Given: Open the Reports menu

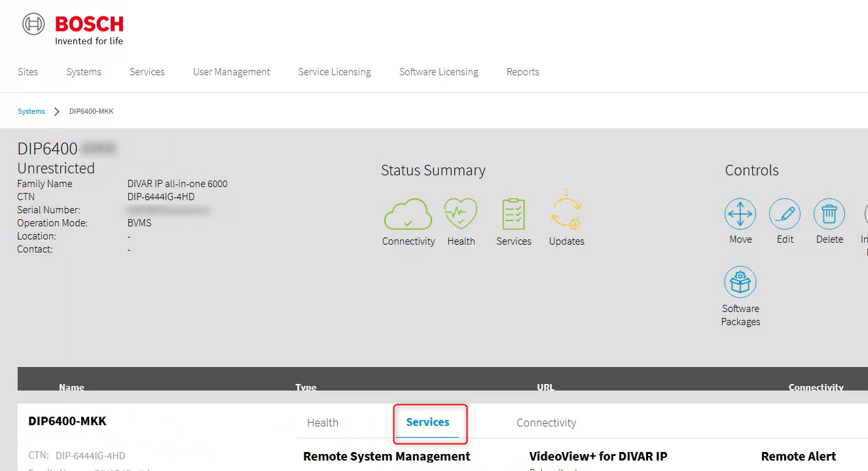Looking at the screenshot, I should (x=523, y=72).
